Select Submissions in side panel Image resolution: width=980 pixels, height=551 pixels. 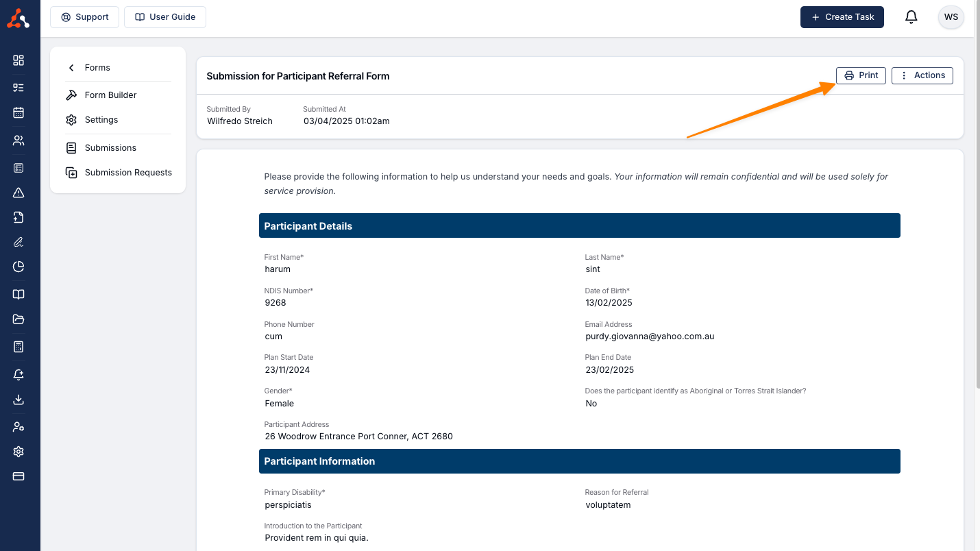coord(110,148)
